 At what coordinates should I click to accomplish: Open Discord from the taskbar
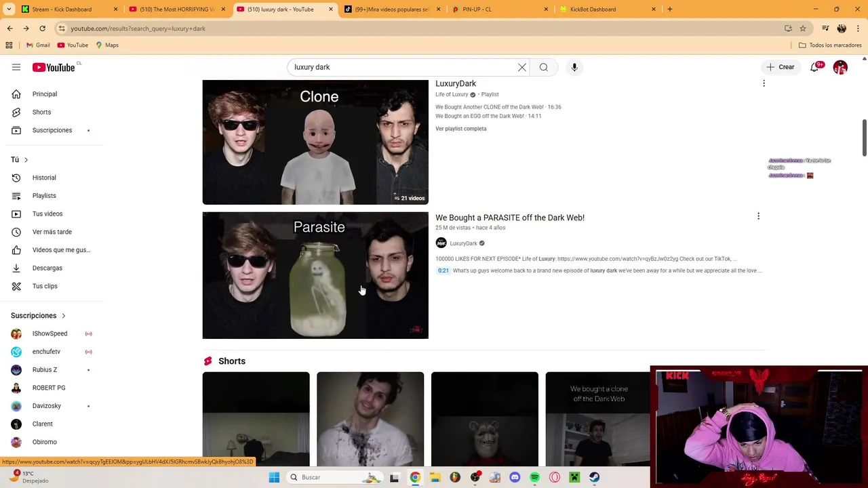click(515, 477)
